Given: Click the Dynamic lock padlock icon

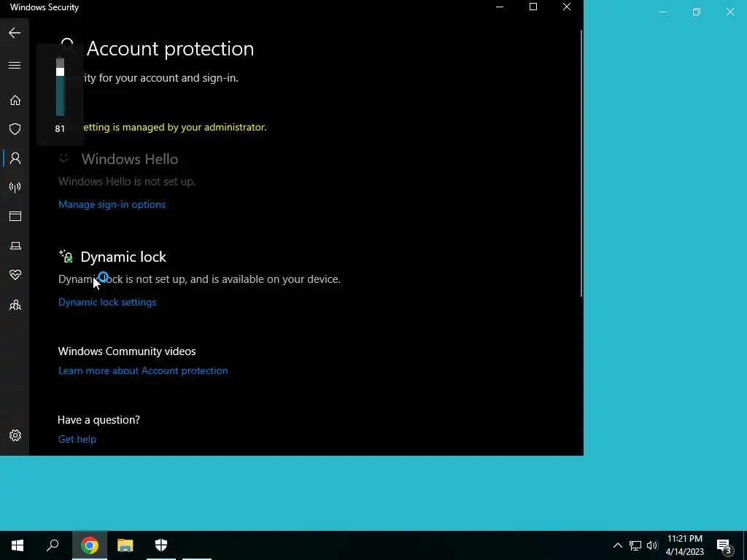Looking at the screenshot, I should click(x=66, y=256).
